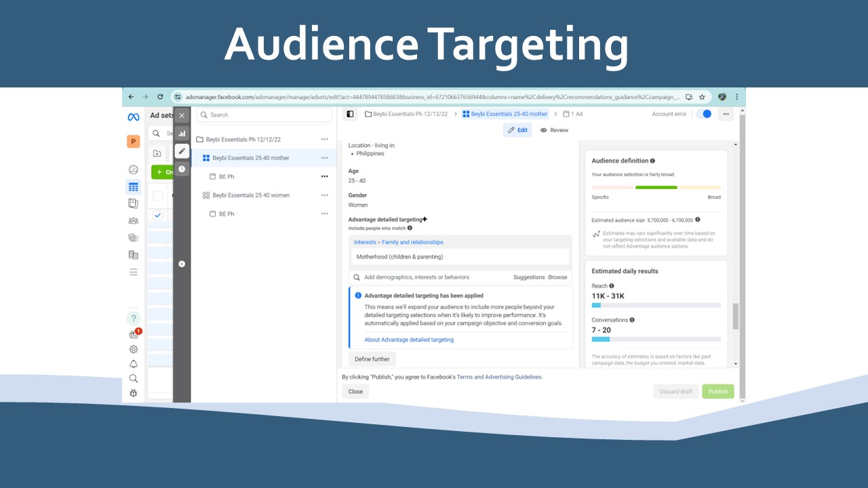Toggle the side panel layout icon
Viewport: 868px width, 488px height.
350,114
